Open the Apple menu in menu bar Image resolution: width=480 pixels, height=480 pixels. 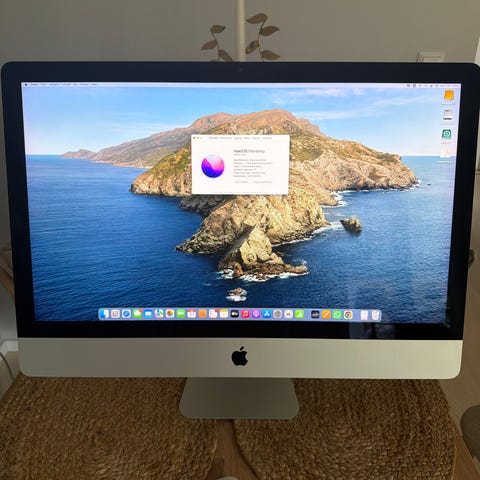tap(26, 85)
